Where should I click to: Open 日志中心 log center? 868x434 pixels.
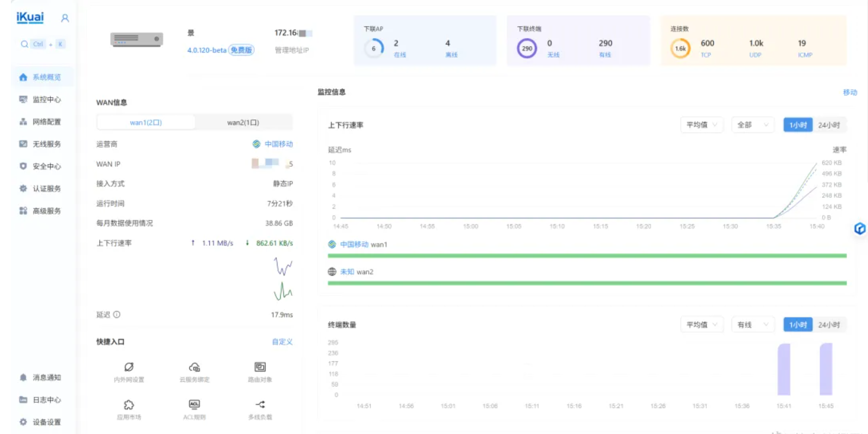coord(42,400)
